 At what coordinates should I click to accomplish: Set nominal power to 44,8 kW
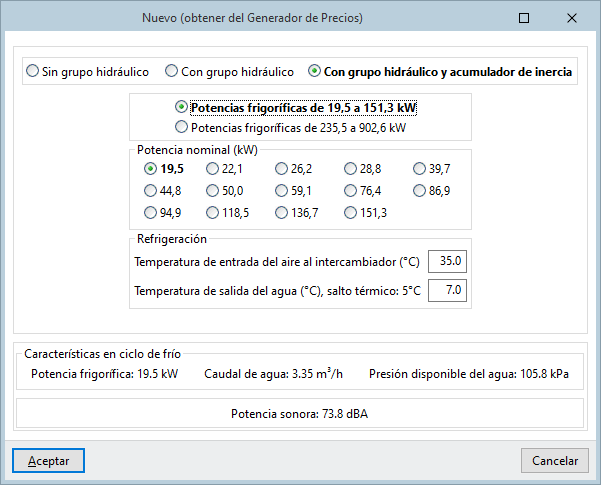coord(151,190)
